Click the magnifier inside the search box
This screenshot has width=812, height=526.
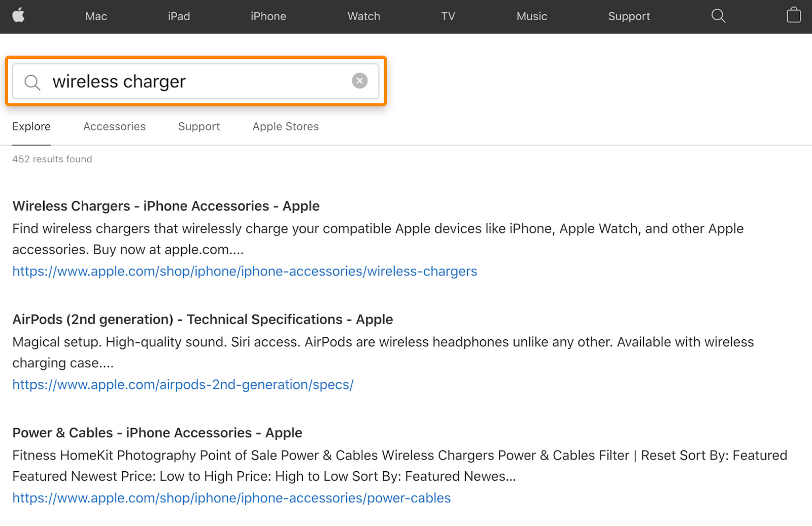click(x=32, y=82)
